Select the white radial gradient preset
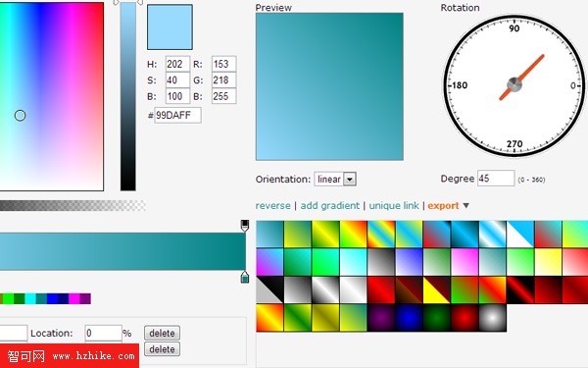The width and height of the screenshot is (588, 368). [x=492, y=318]
